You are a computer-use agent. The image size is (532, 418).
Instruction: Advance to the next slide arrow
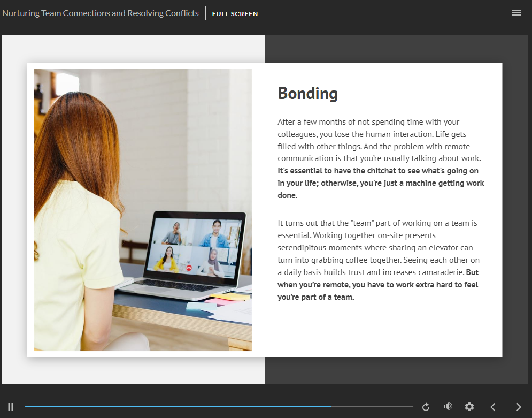coord(519,406)
